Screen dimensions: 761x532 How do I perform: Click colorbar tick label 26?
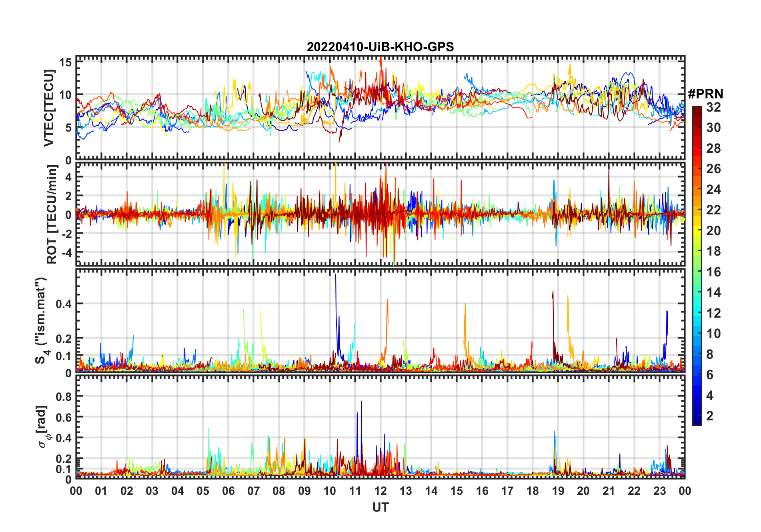coord(713,169)
